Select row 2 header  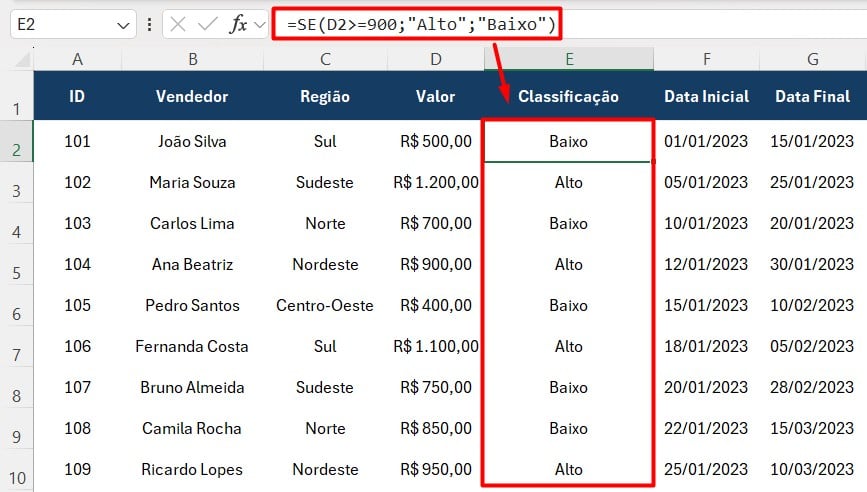tap(17, 142)
